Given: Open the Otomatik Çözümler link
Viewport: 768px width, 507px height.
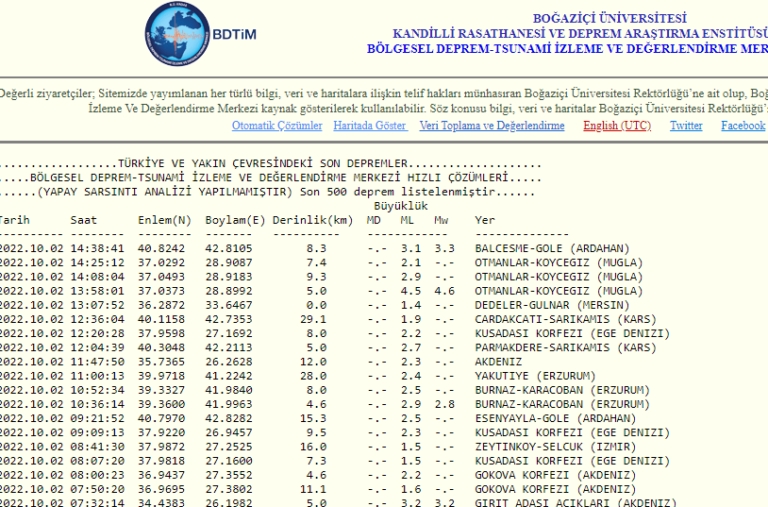Looking at the screenshot, I should [277, 126].
